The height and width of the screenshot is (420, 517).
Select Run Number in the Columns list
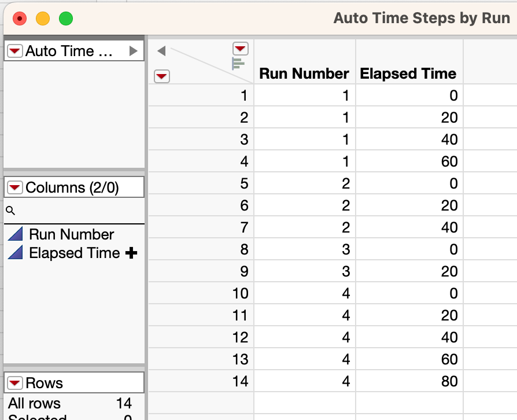click(72, 234)
